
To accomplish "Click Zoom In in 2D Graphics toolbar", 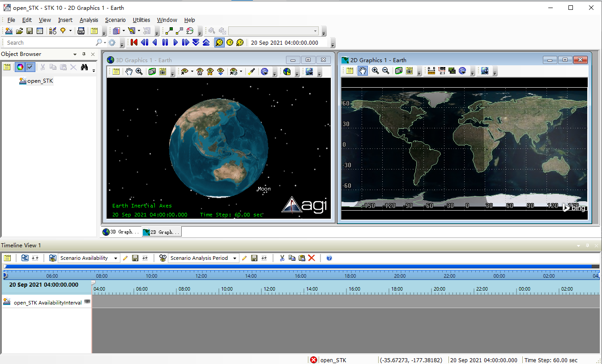I will (x=376, y=71).
